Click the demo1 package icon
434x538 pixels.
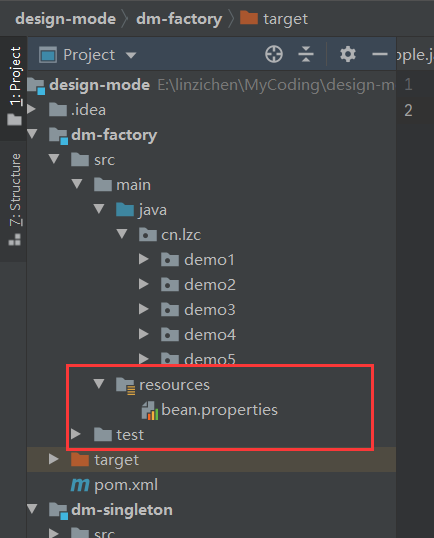pos(170,260)
